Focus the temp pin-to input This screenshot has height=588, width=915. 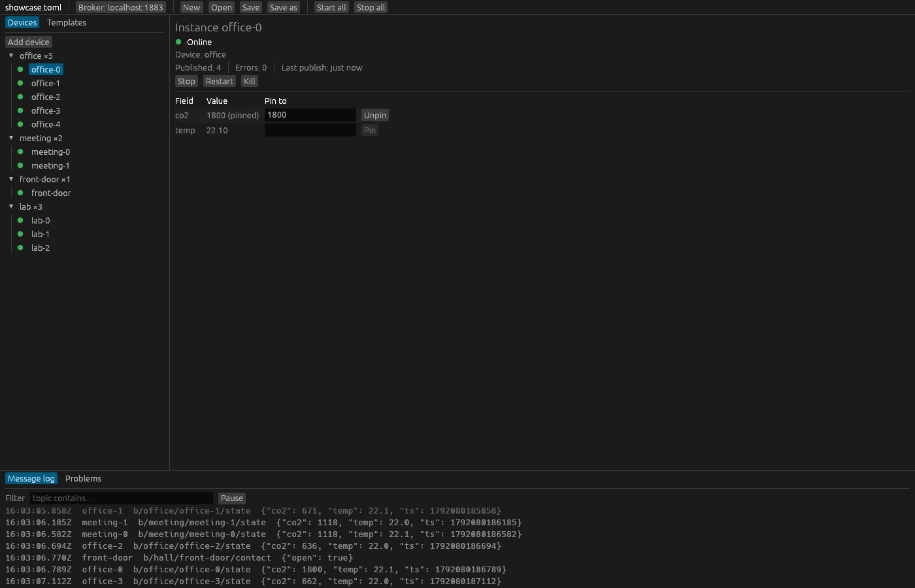(310, 130)
